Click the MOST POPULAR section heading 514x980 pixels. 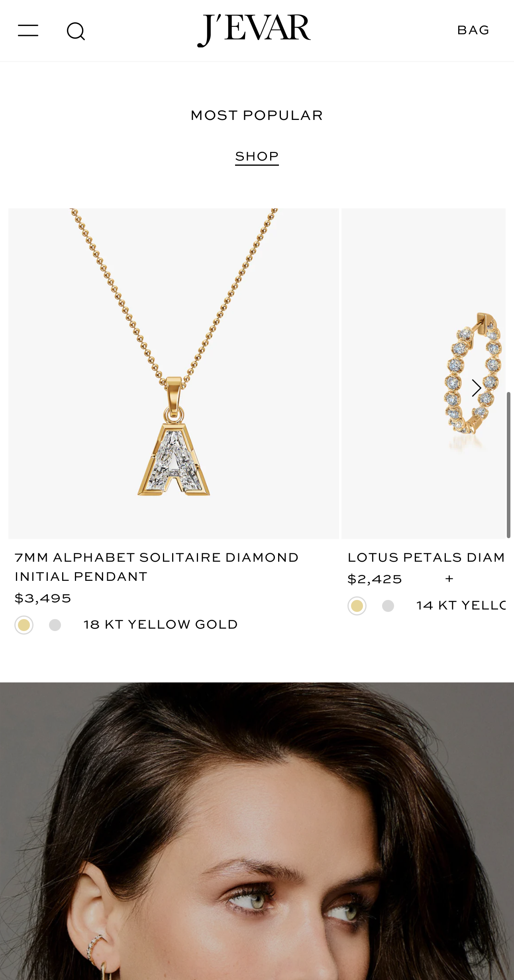(x=257, y=116)
